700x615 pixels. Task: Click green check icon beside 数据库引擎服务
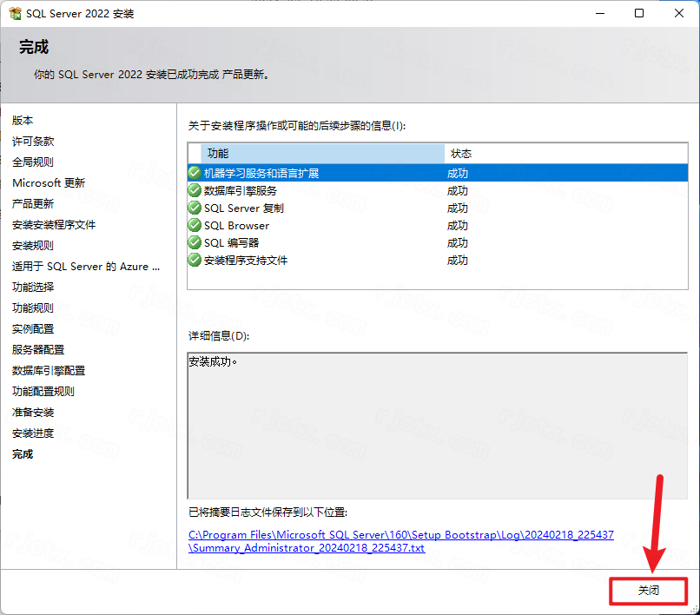pyautogui.click(x=195, y=190)
